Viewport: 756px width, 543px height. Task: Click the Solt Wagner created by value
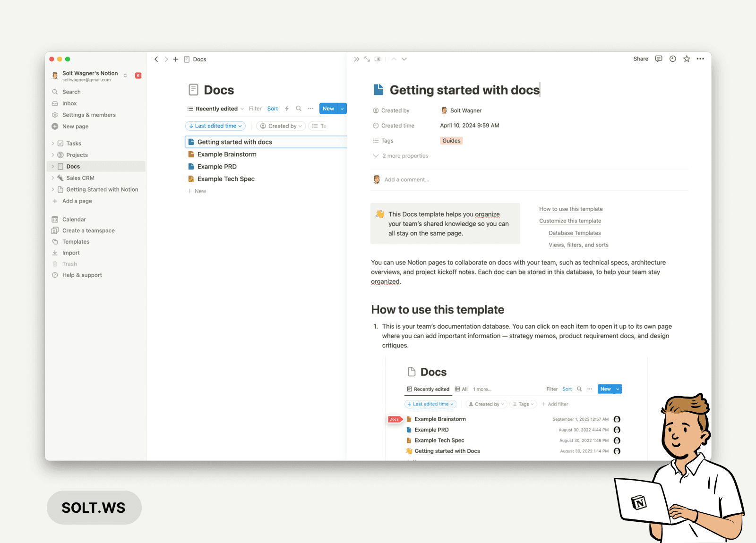461,110
